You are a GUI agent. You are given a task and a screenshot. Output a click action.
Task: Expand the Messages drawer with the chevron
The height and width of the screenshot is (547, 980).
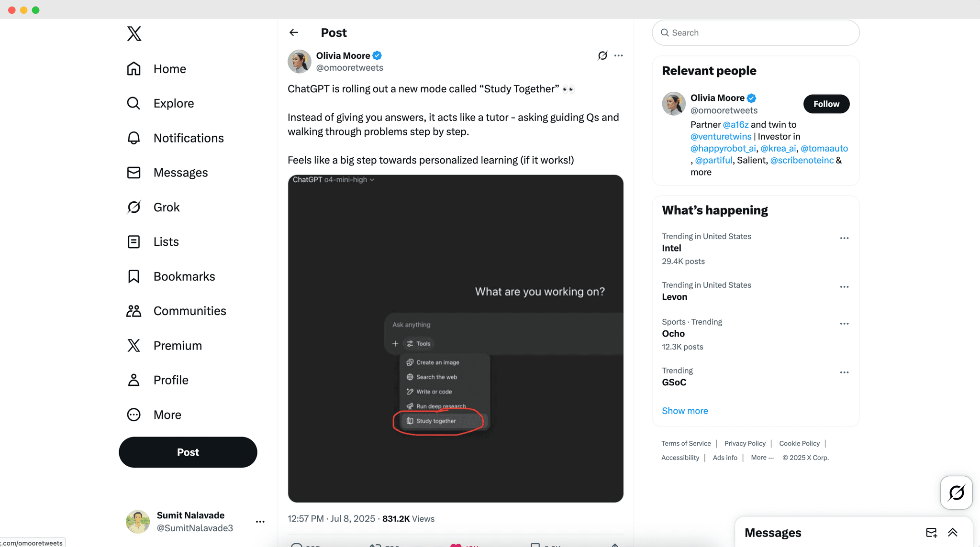(x=952, y=532)
